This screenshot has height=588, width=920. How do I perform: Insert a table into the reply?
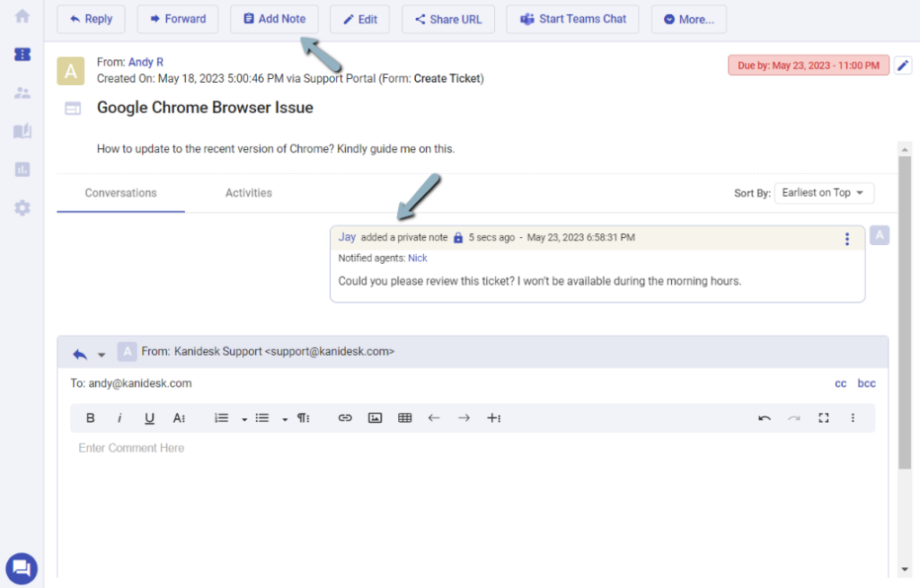(405, 418)
